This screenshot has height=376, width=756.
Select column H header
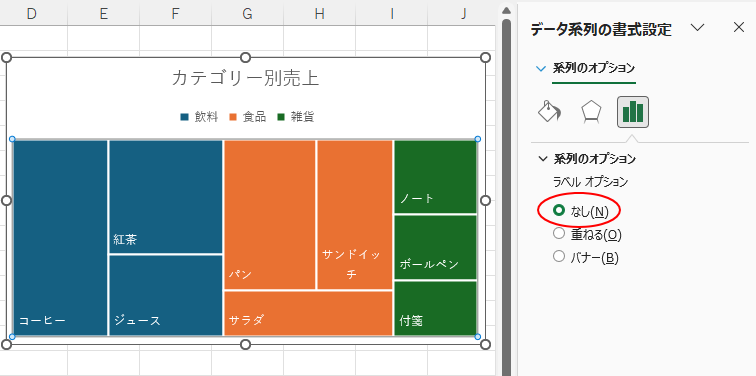[320, 14]
